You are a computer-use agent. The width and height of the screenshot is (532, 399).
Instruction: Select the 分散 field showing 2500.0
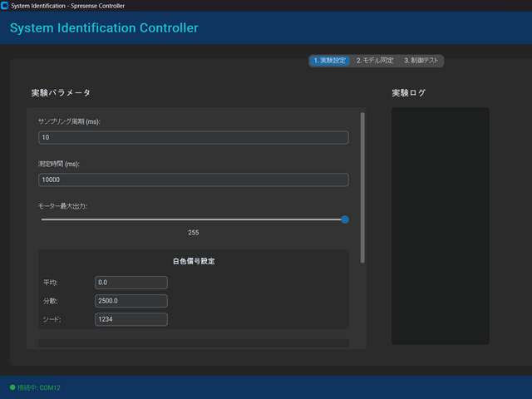131,301
